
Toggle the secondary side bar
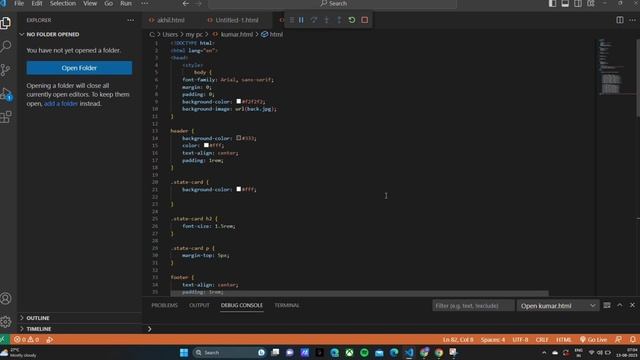(578, 4)
